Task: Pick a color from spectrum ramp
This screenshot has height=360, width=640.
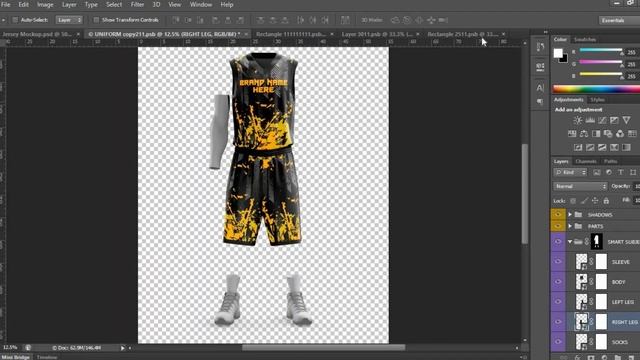Action: (x=596, y=89)
